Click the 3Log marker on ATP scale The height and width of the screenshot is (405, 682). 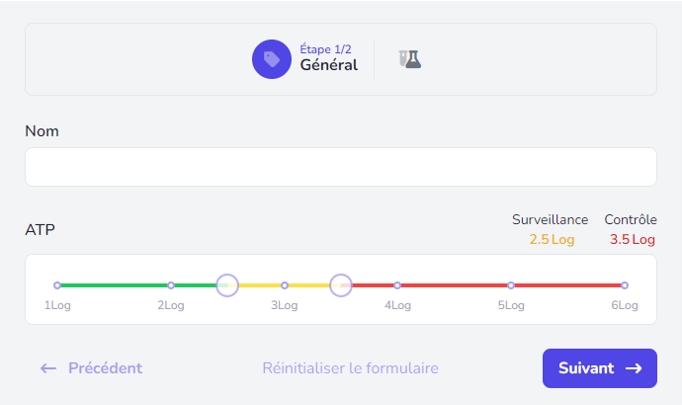[x=284, y=285]
